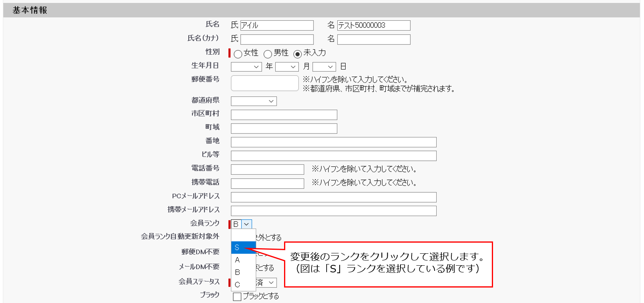The height and width of the screenshot is (303, 644).
Task: Click the 電話番号 input field
Action: tap(267, 170)
